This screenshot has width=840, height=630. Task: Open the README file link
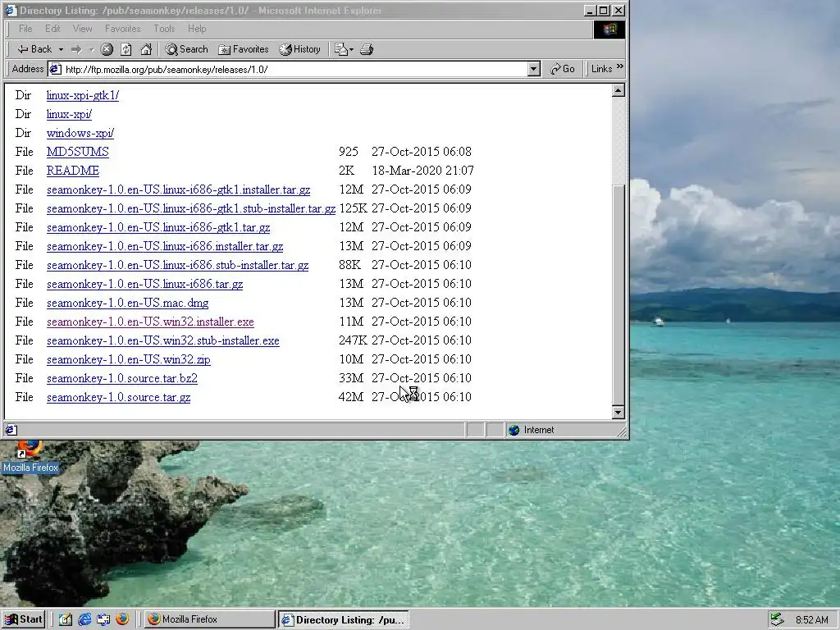73,171
